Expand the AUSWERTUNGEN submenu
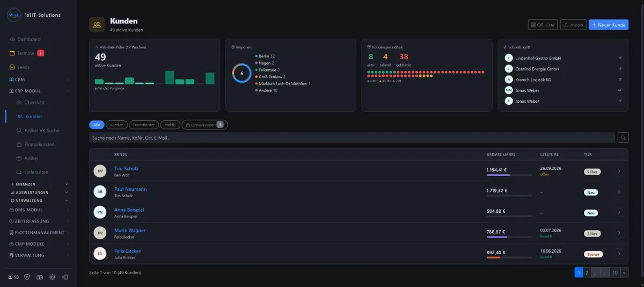This screenshot has width=644, height=287. click(x=40, y=192)
